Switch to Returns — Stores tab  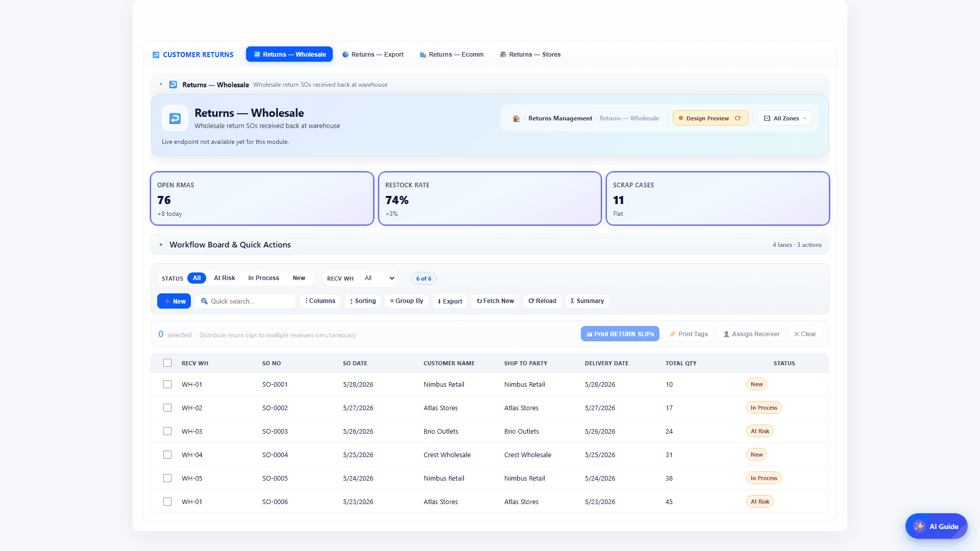click(530, 55)
